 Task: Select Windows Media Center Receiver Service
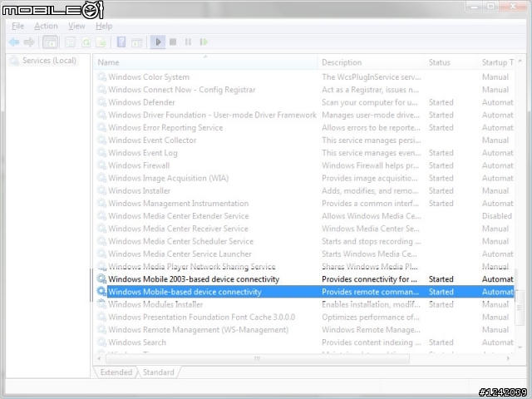[178, 229]
